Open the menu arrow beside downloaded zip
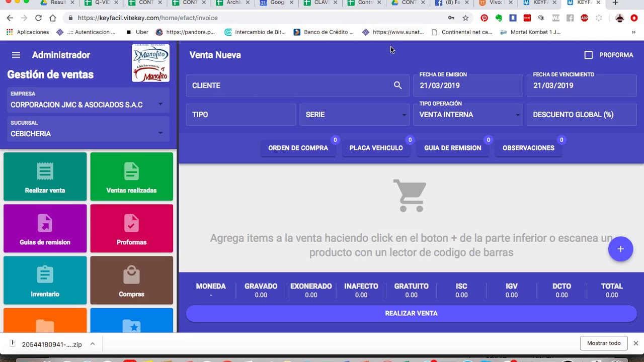The image size is (644, 362). point(93,344)
